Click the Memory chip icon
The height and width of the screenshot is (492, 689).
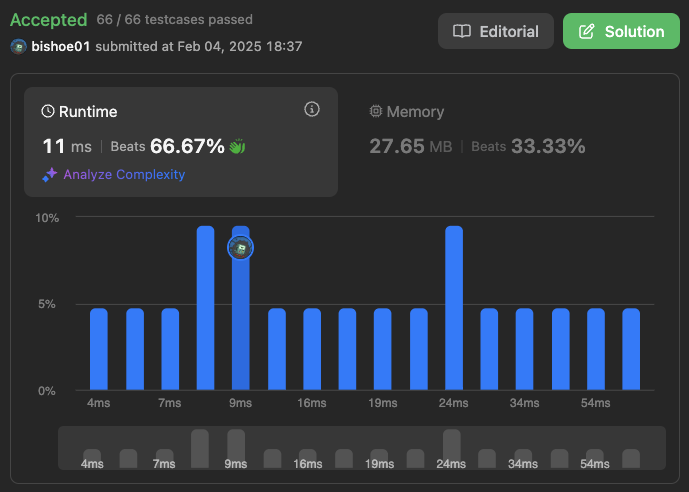[x=376, y=111]
